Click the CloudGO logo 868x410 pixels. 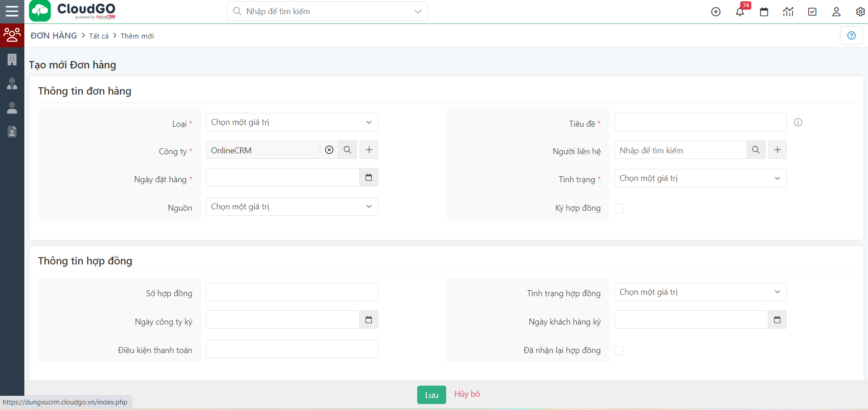[x=72, y=11]
